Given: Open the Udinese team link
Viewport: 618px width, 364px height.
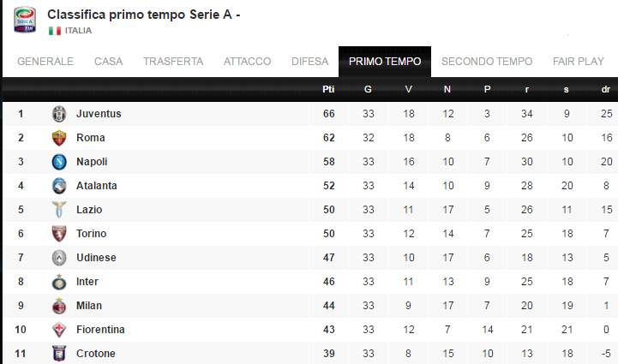Looking at the screenshot, I should point(96,258).
